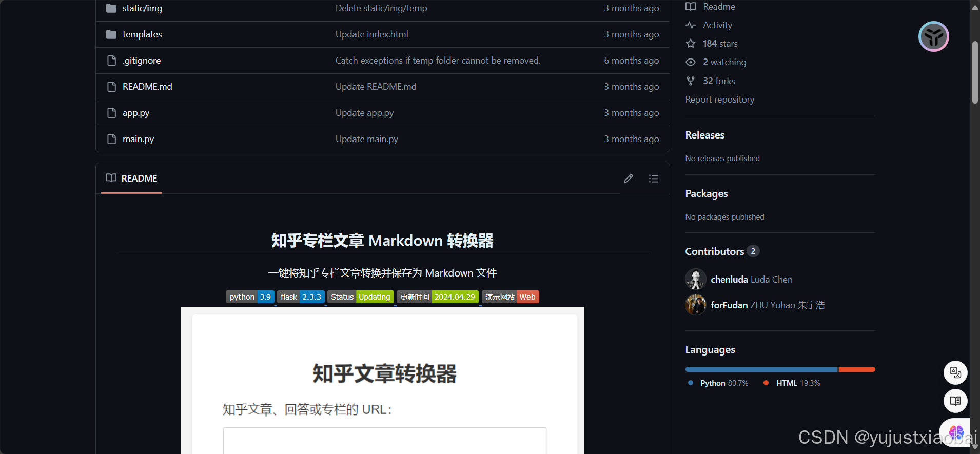The width and height of the screenshot is (980, 454).
Task: Open app.py file
Action: click(136, 113)
